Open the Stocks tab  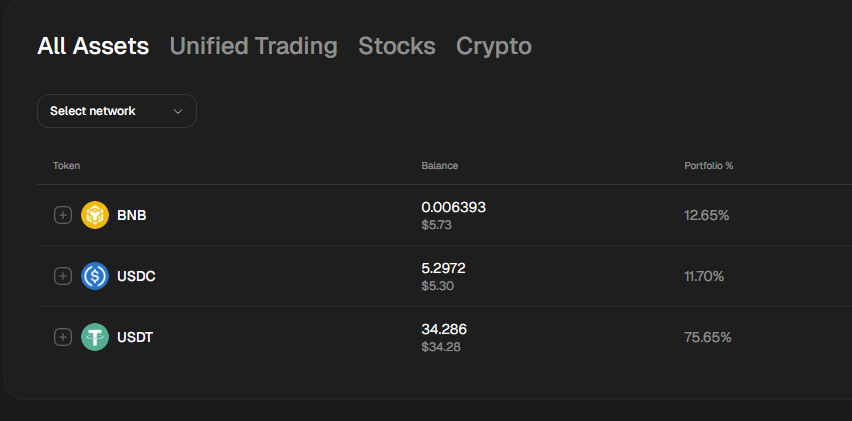click(x=397, y=46)
